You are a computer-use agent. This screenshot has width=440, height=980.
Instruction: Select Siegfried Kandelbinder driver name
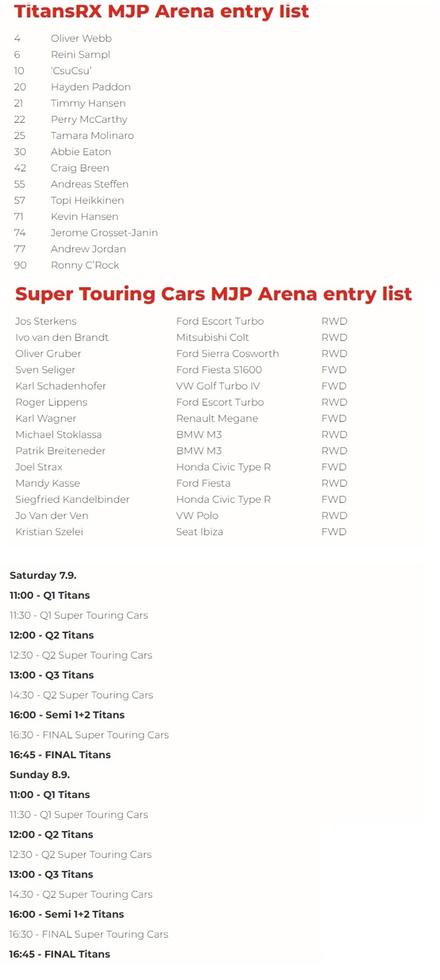point(72,499)
